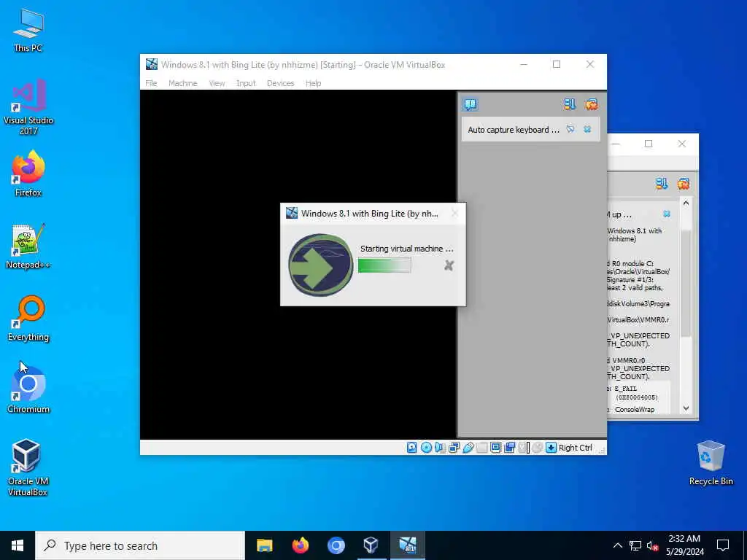Viewport: 747px width, 560px height.
Task: Select the Notepad++ desktop shortcut
Action: [x=28, y=246]
